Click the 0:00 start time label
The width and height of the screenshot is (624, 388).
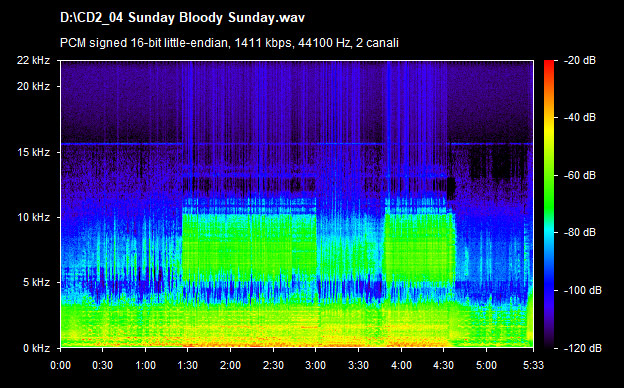60,365
